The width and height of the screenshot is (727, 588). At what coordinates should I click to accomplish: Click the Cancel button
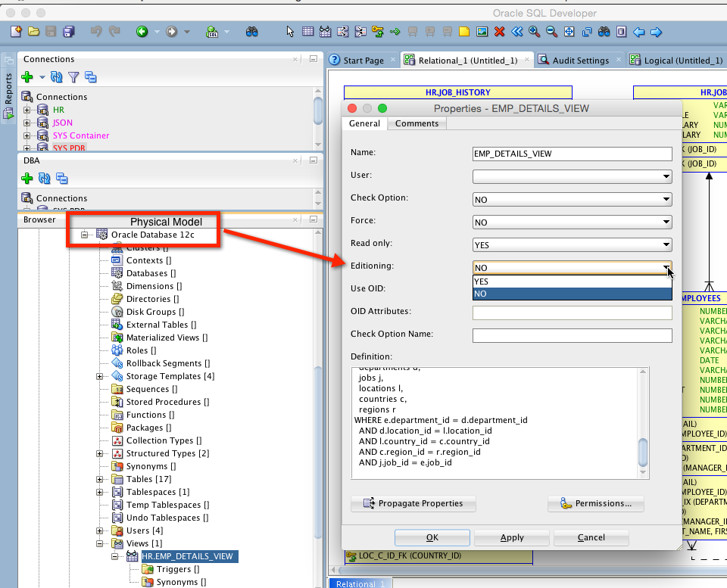(x=591, y=537)
